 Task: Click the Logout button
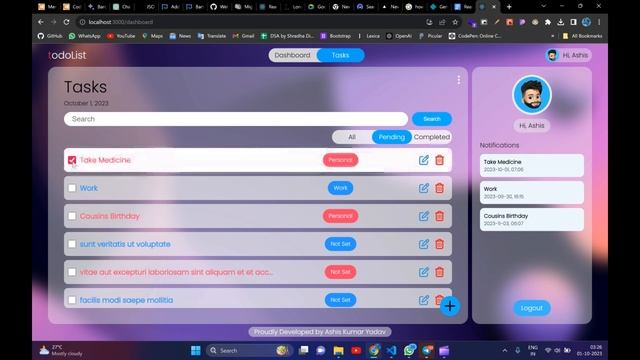tap(532, 308)
